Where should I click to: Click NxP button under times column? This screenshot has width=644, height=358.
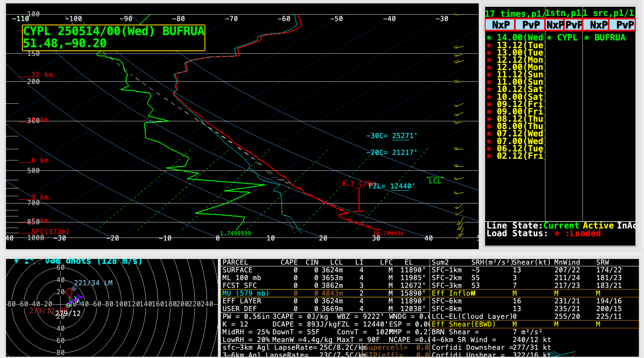(500, 25)
